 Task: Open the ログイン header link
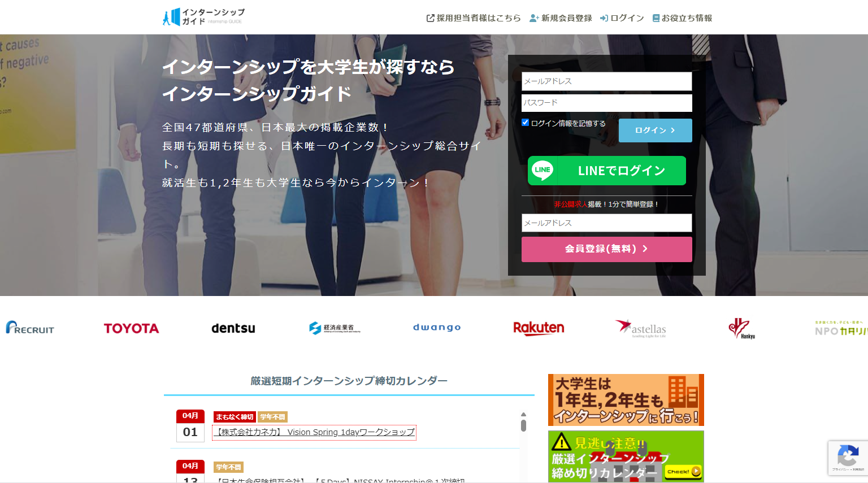pos(622,18)
